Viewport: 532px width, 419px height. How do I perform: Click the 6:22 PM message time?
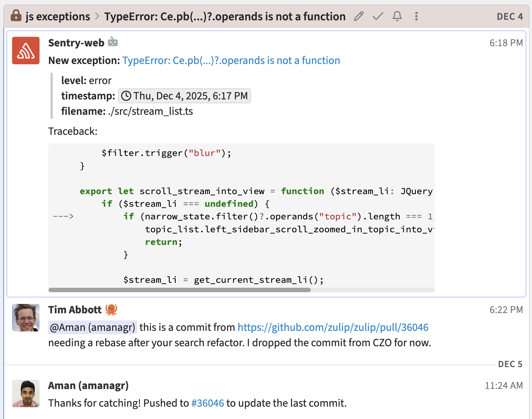point(506,310)
